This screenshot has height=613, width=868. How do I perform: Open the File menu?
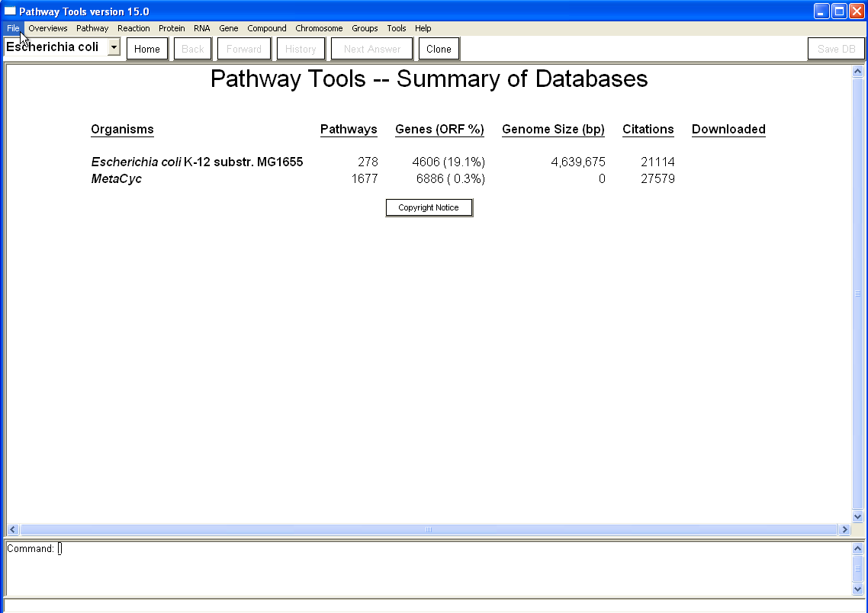[13, 28]
